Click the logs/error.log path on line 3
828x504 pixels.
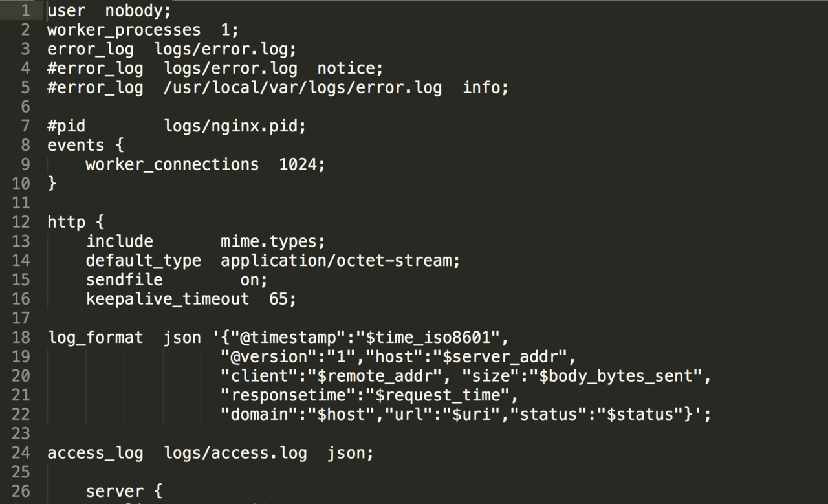point(221,49)
